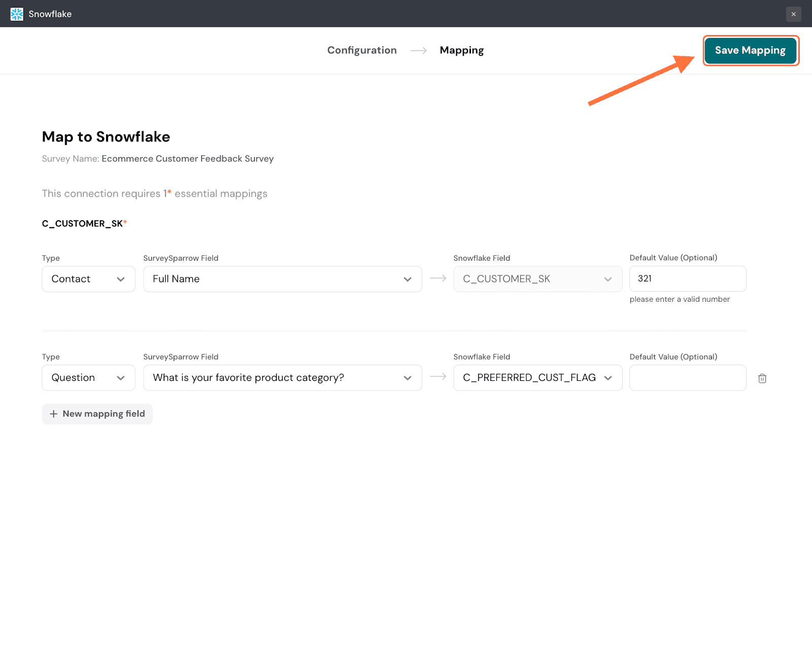This screenshot has height=671, width=812.
Task: Focus the empty default value field
Action: 687,378
